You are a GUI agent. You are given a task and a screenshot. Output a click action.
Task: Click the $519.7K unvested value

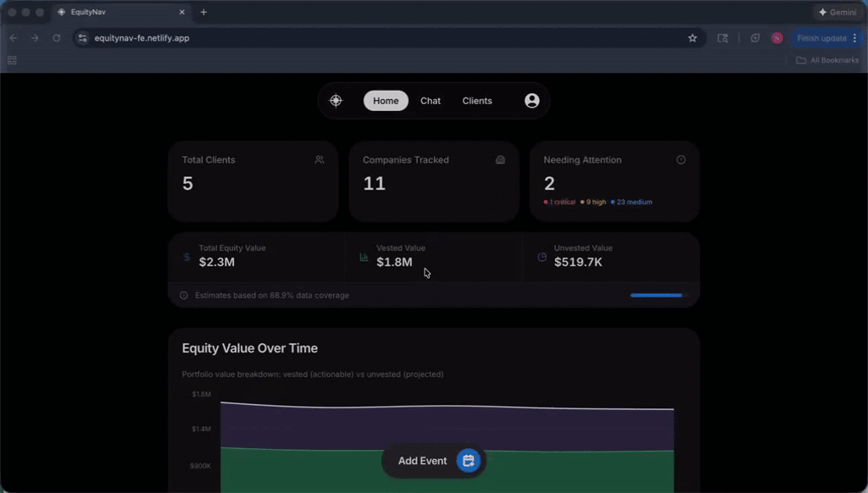click(578, 263)
